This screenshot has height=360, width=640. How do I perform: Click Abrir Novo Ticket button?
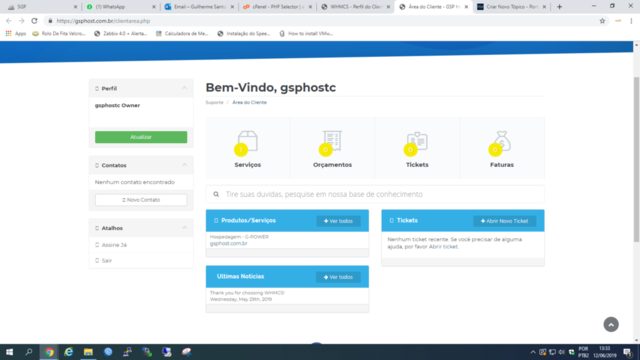[504, 221]
